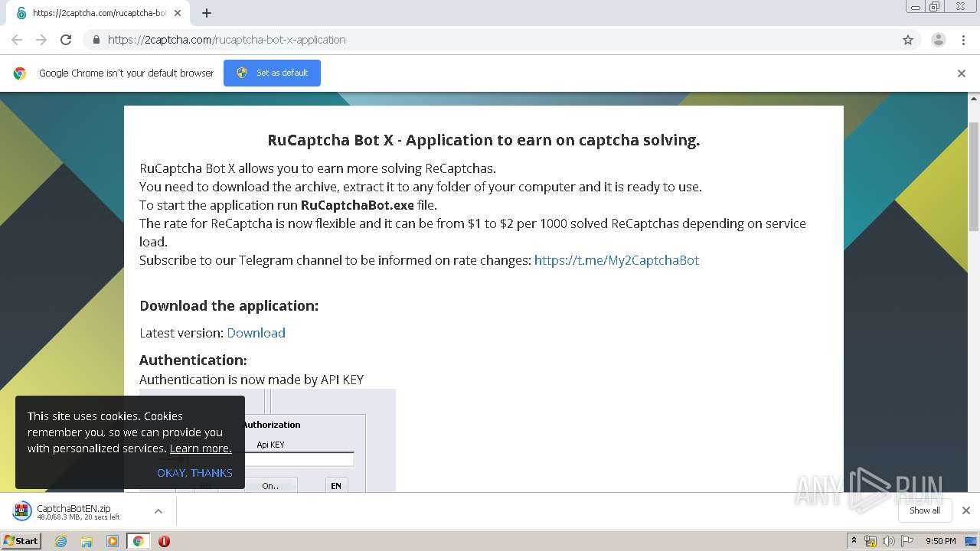Close the downloads shelf
The height and width of the screenshot is (551, 980).
966,510
